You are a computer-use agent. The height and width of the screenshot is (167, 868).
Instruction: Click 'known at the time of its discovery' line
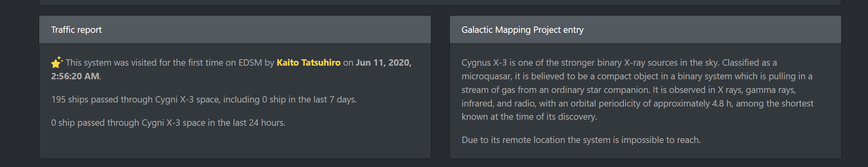tap(529, 117)
